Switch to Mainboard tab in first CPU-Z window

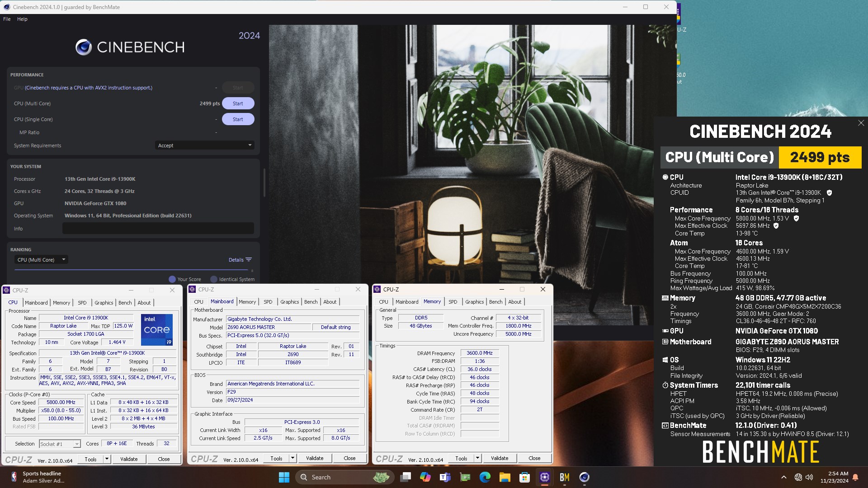[36, 303]
